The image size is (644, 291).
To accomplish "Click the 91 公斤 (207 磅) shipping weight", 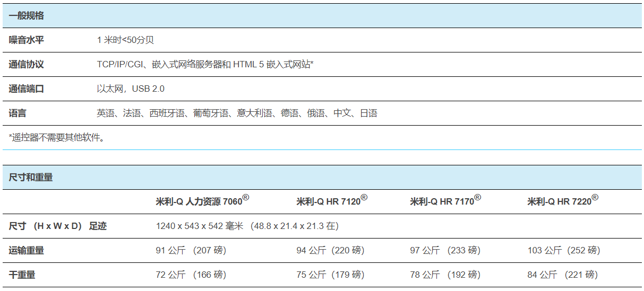I will [x=191, y=251].
